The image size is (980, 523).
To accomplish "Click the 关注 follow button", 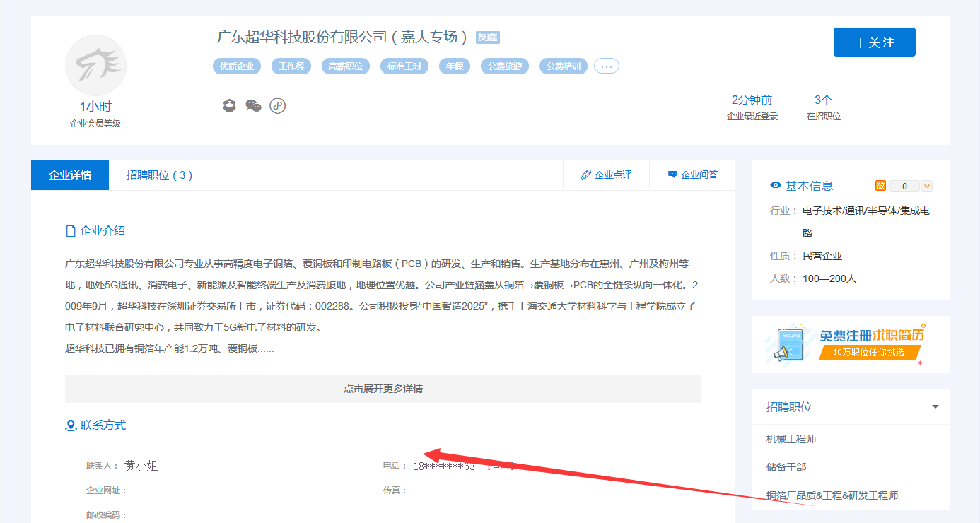I will (874, 42).
